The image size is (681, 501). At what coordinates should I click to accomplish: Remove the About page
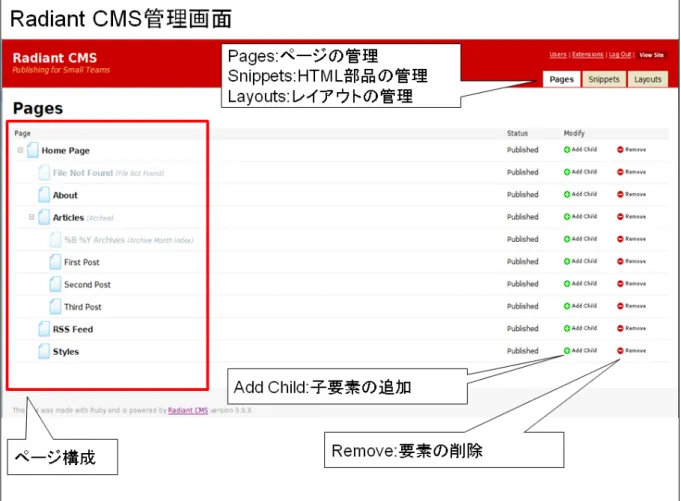[x=631, y=194]
